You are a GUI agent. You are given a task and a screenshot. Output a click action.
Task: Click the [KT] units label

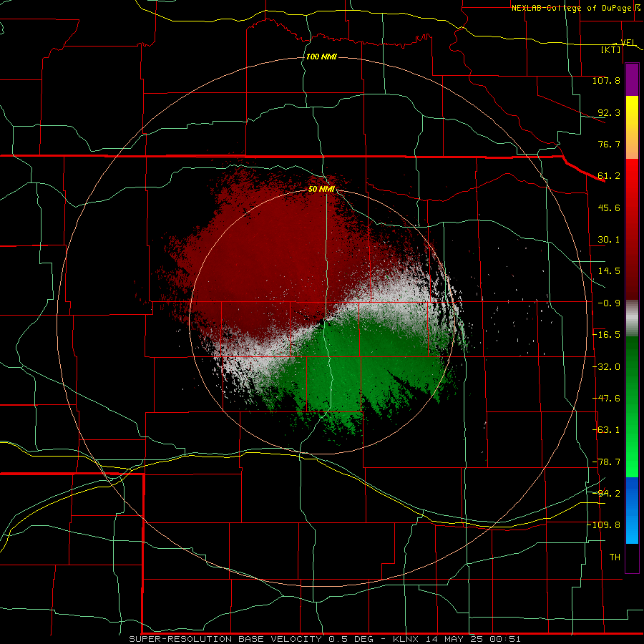coord(611,49)
